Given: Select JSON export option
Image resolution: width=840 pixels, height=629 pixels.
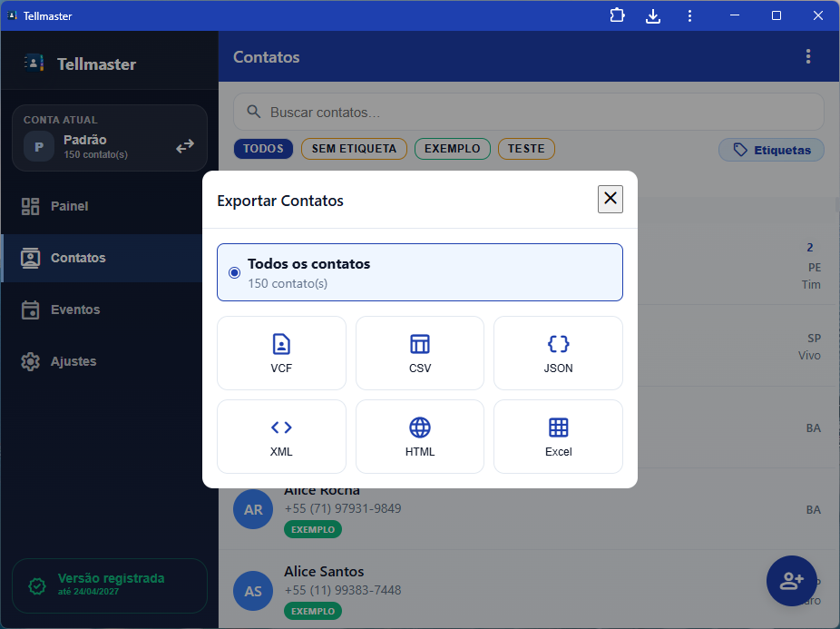Looking at the screenshot, I should click(x=558, y=353).
